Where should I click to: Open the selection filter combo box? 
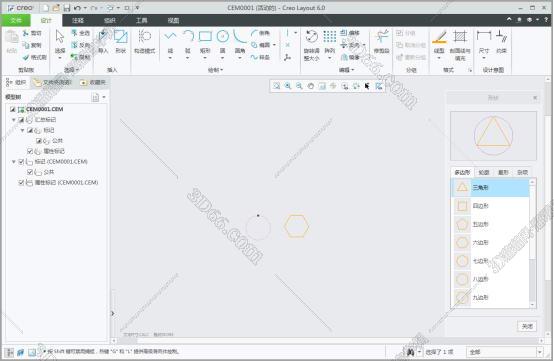click(505, 352)
